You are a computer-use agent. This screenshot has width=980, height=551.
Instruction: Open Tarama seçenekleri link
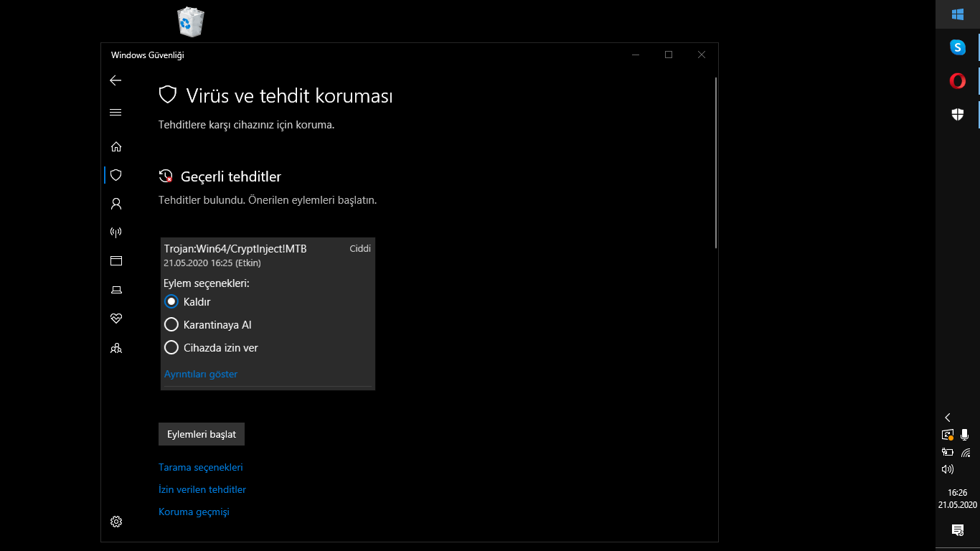(x=201, y=467)
